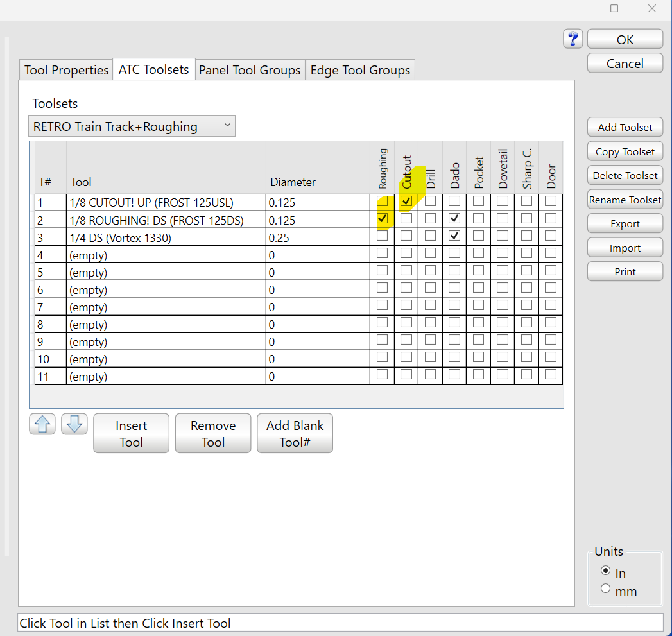Open the Toolsets dropdown list

point(132,126)
